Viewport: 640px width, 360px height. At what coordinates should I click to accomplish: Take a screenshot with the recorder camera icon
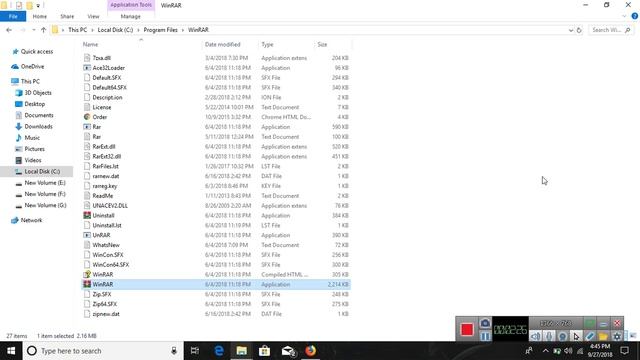pyautogui.click(x=485, y=323)
